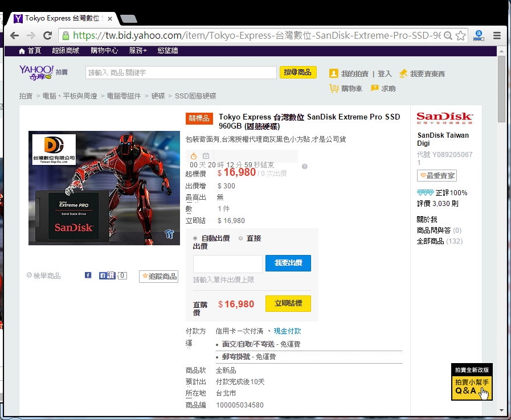Click the 登入 sign-in link
This screenshot has width=511, height=420.
[x=385, y=74]
